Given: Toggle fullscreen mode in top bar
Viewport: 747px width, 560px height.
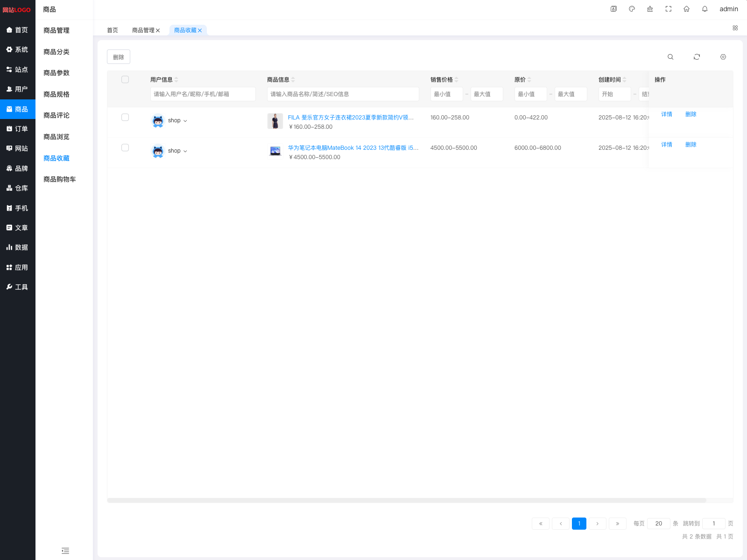Looking at the screenshot, I should (x=669, y=9).
